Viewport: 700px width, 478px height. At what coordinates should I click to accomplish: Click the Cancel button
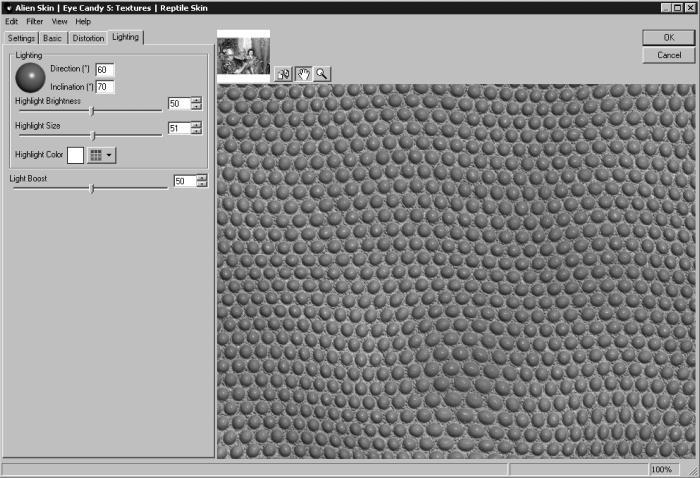pos(668,55)
